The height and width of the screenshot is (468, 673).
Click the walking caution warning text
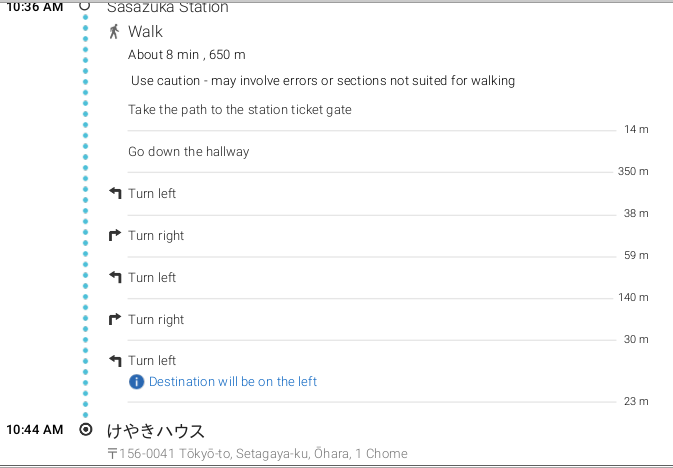tap(322, 80)
